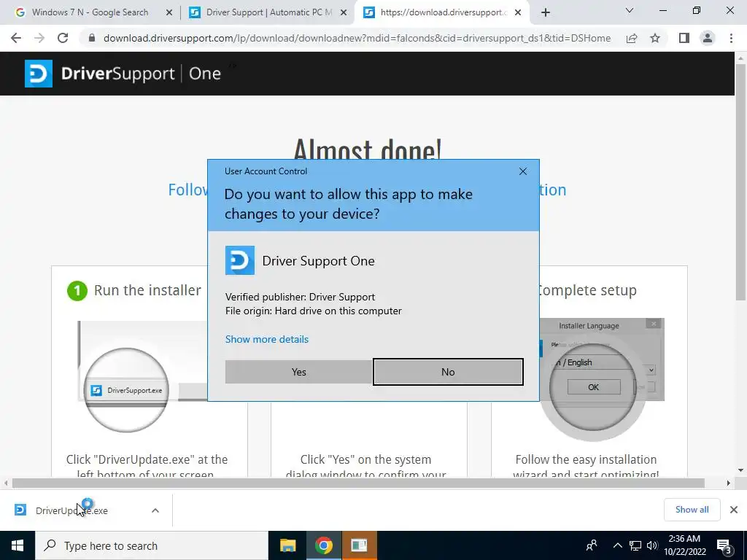This screenshot has width=747, height=560.
Task: Open Show more details link
Action: tap(267, 339)
